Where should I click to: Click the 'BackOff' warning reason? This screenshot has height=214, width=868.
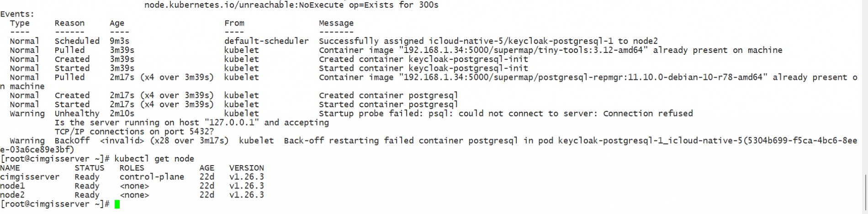click(72, 141)
